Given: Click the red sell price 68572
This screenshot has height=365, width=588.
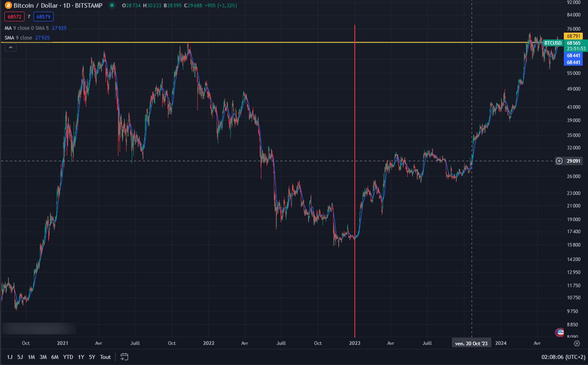Looking at the screenshot, I should click(14, 17).
